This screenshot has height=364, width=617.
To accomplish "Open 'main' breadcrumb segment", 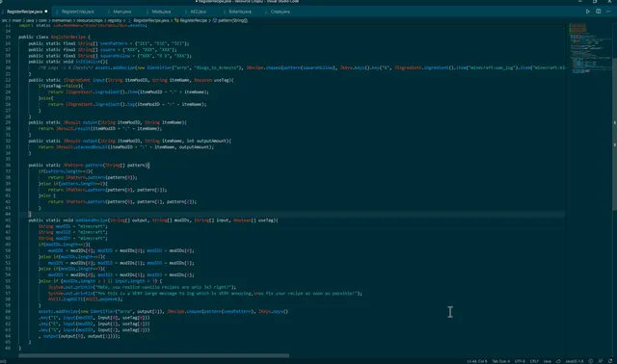I will point(16,20).
